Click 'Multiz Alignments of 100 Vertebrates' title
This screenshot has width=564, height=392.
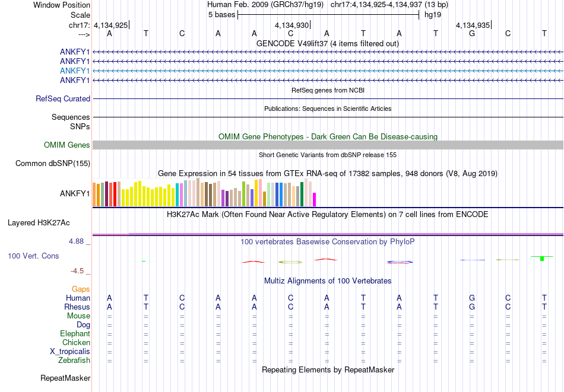coord(328,281)
